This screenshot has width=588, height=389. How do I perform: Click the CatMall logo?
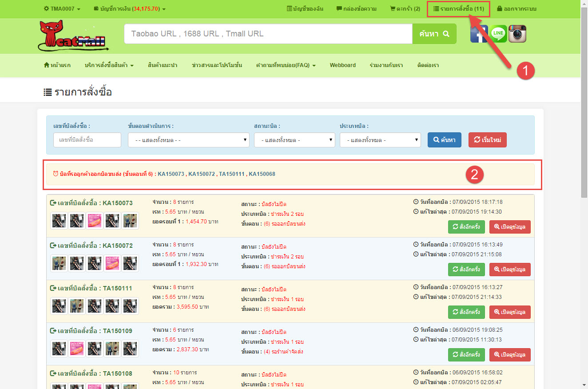73,36
